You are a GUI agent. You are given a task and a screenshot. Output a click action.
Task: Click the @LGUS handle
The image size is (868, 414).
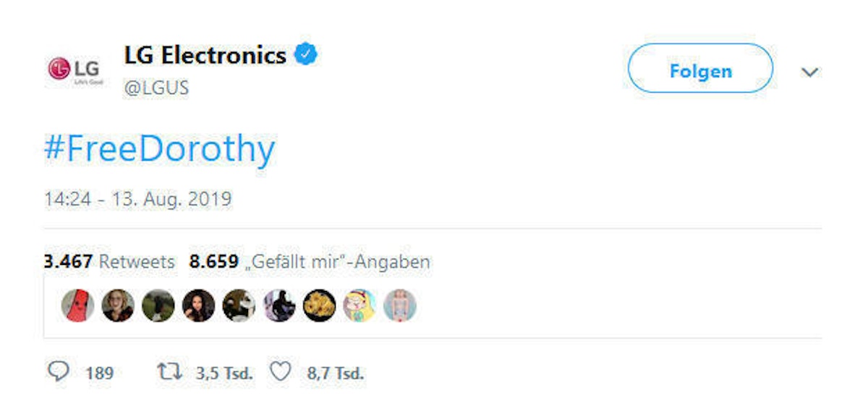coord(157,88)
